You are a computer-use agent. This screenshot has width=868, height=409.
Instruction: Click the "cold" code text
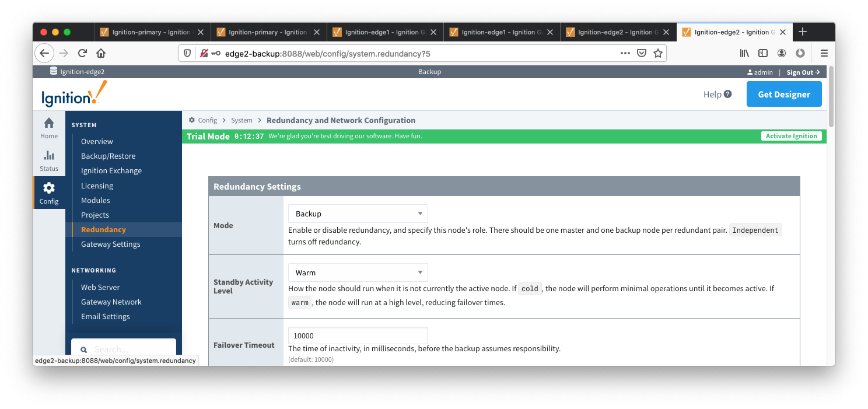tap(530, 288)
